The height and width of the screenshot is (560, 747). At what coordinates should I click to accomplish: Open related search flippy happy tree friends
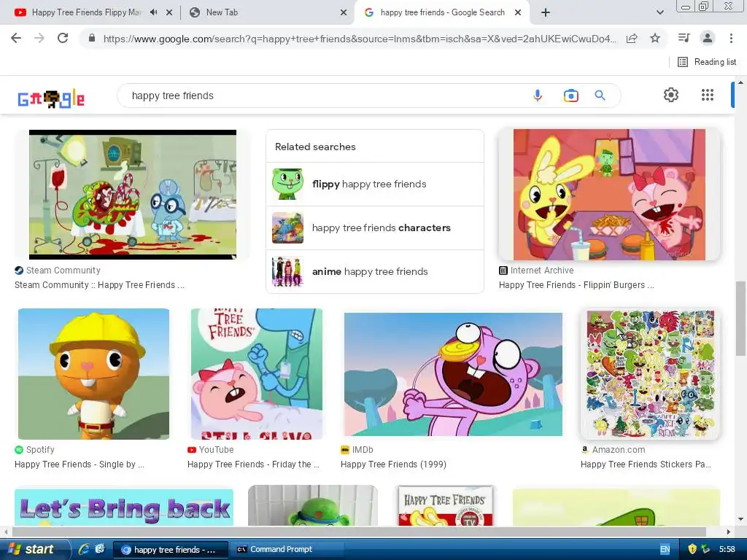coord(375,184)
